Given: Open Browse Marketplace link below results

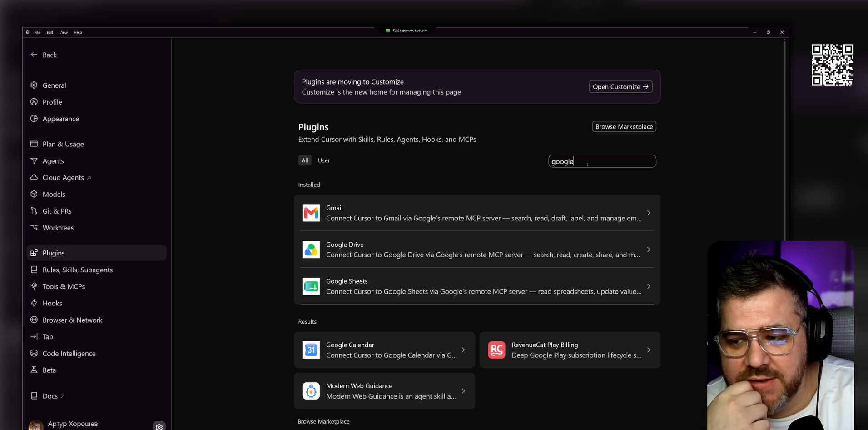Looking at the screenshot, I should pyautogui.click(x=323, y=421).
